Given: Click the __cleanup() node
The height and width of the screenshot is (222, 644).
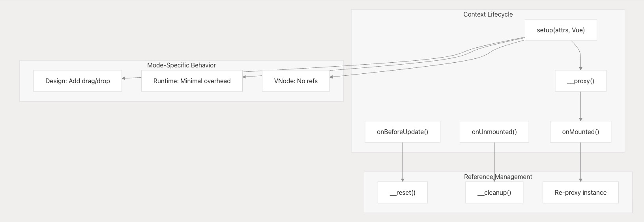Looking at the screenshot, I should click(494, 192).
